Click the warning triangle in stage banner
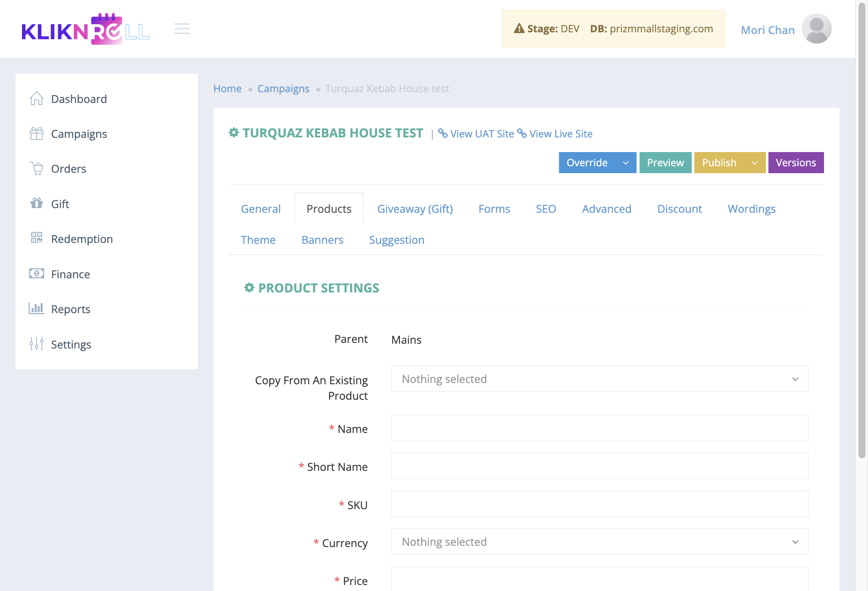Image resolution: width=868 pixels, height=591 pixels. coord(519,28)
